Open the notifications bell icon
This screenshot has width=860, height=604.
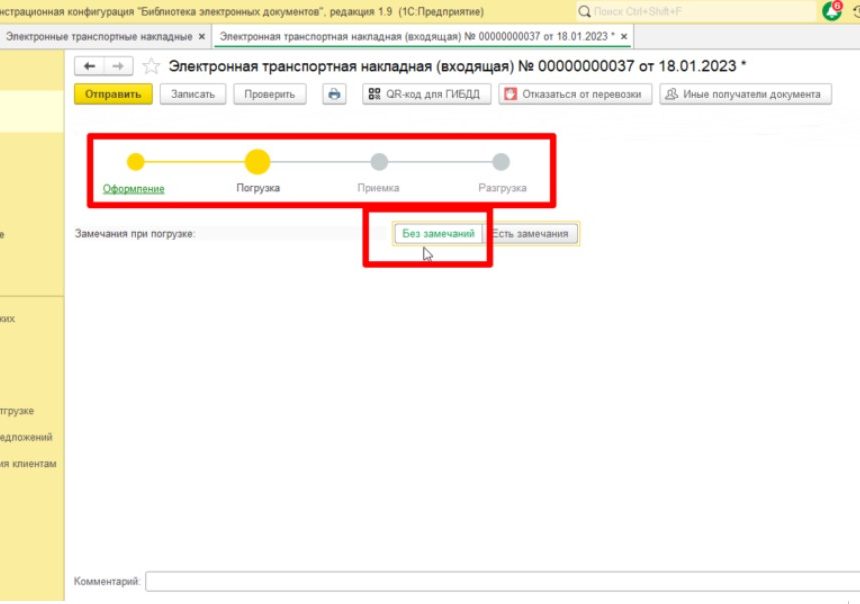click(831, 11)
